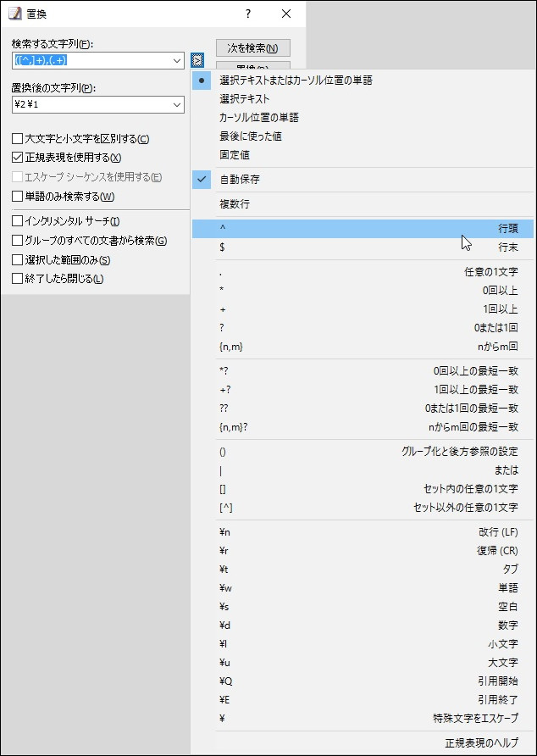
Task: Insert + 1回以上 quantifier
Action: click(363, 309)
